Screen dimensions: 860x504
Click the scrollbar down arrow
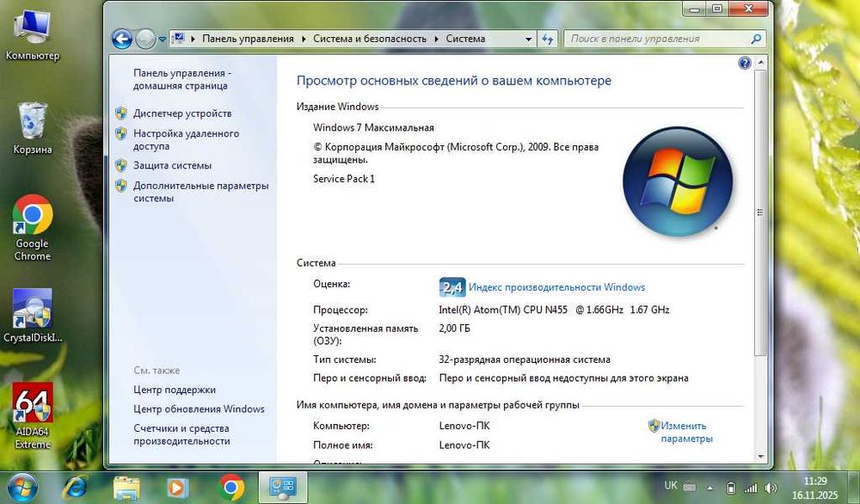point(760,457)
